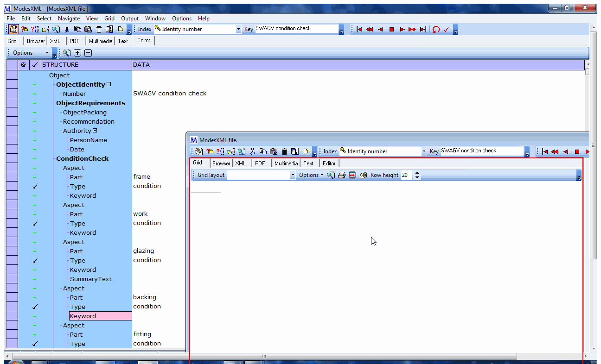Open the Navigate menu
The height and width of the screenshot is (364, 601).
pos(69,19)
